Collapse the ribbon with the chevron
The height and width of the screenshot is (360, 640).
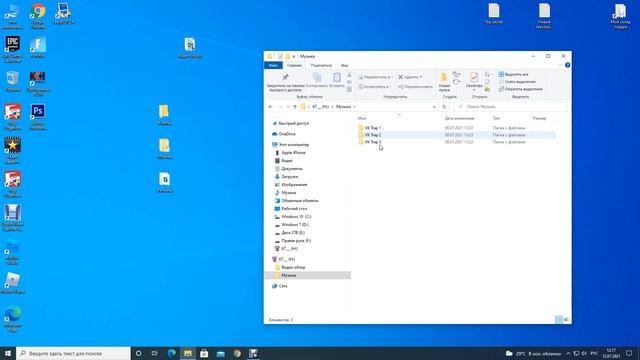(560, 65)
